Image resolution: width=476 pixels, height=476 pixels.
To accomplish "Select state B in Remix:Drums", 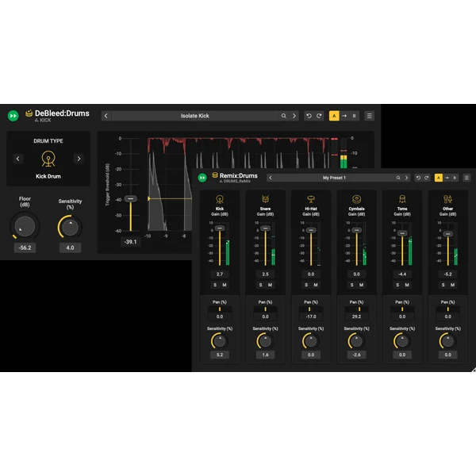I will (x=455, y=178).
